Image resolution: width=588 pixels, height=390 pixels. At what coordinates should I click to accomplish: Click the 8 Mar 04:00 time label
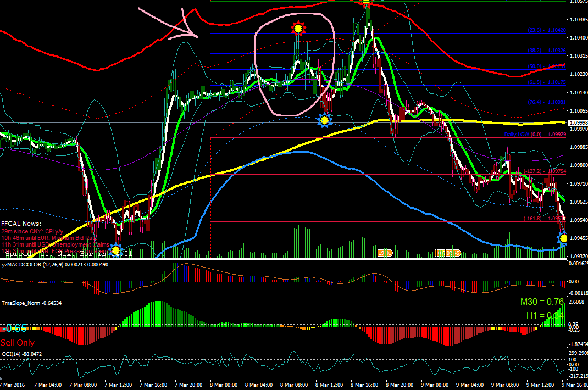tap(259, 385)
